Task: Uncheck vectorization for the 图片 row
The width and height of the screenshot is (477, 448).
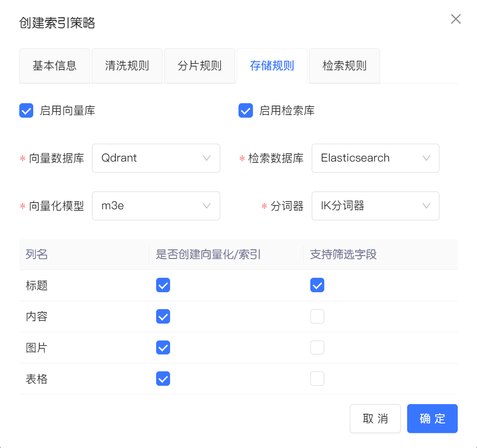Action: point(163,348)
